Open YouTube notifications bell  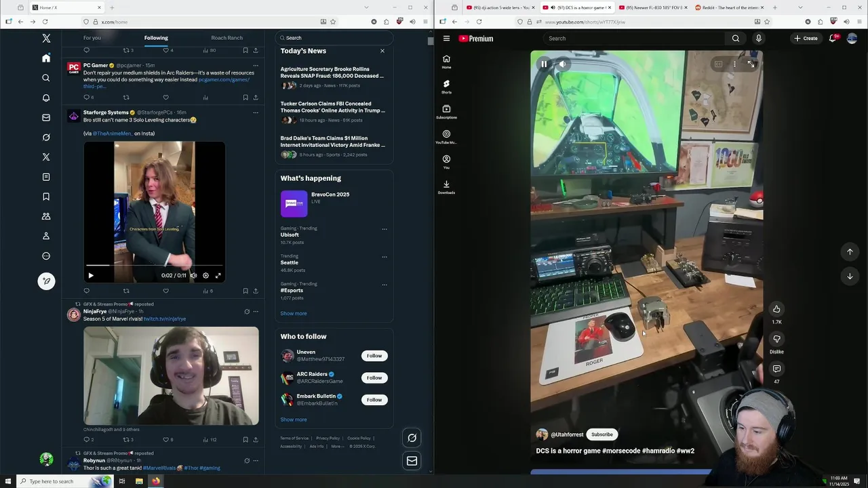point(833,39)
